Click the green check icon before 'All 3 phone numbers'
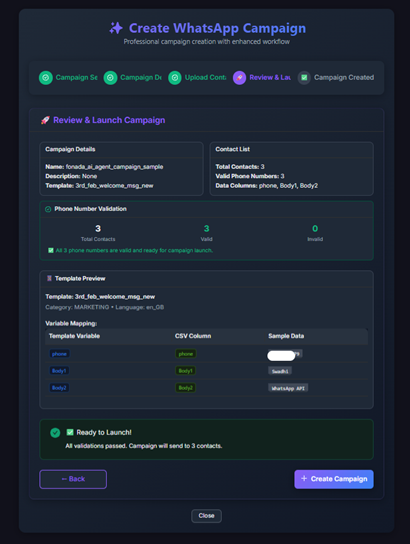Image resolution: width=410 pixels, height=544 pixels. pyautogui.click(x=51, y=250)
